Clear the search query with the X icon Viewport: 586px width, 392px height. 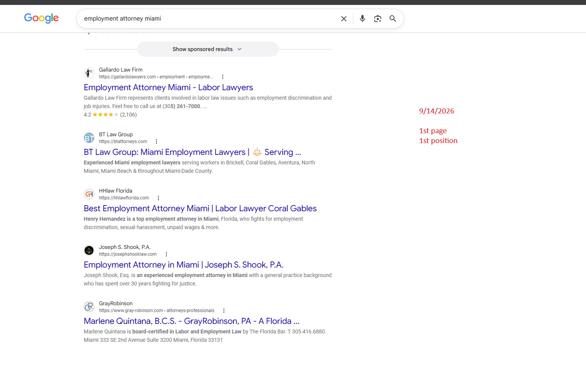point(344,19)
